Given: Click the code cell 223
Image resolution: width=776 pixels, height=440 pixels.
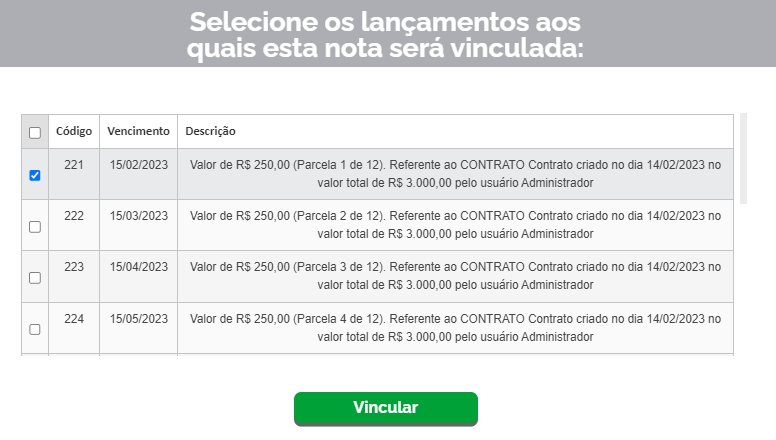Looking at the screenshot, I should [74, 266].
